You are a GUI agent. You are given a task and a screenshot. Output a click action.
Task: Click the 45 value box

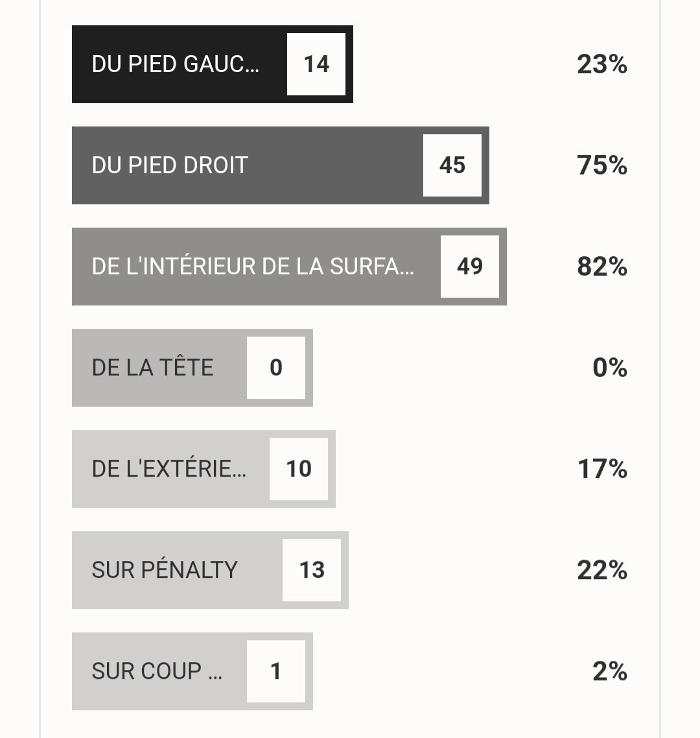[x=452, y=165]
